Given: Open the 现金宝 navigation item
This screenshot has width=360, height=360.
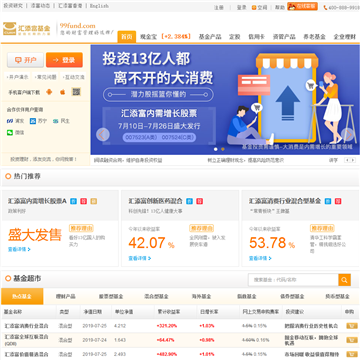Looking at the screenshot, I should (148, 37).
